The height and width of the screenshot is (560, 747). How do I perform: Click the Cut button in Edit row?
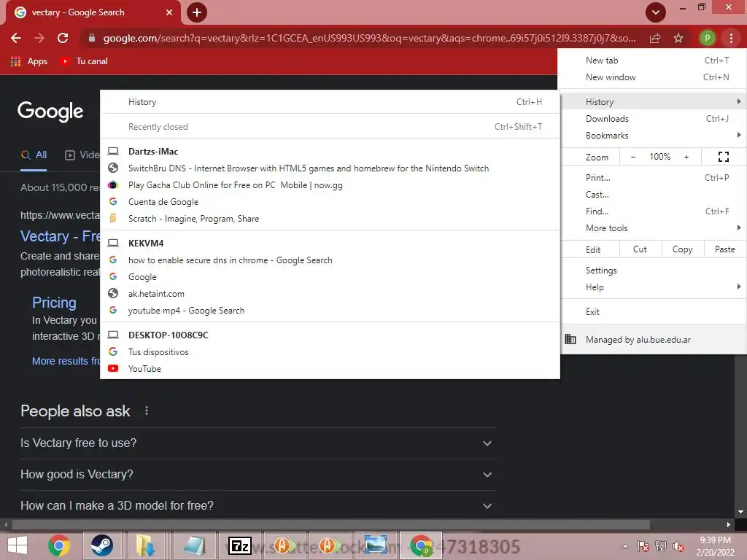tap(640, 249)
